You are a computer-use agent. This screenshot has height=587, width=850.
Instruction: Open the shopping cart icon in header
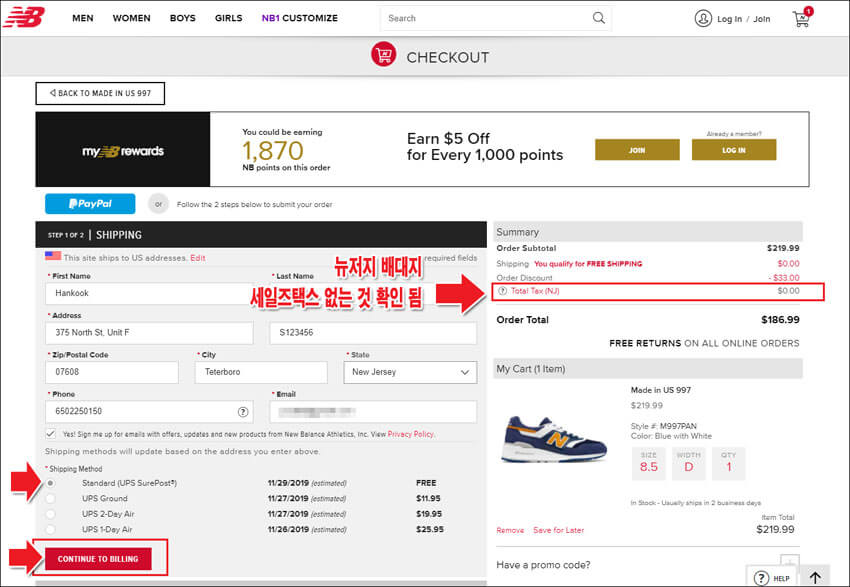click(802, 18)
